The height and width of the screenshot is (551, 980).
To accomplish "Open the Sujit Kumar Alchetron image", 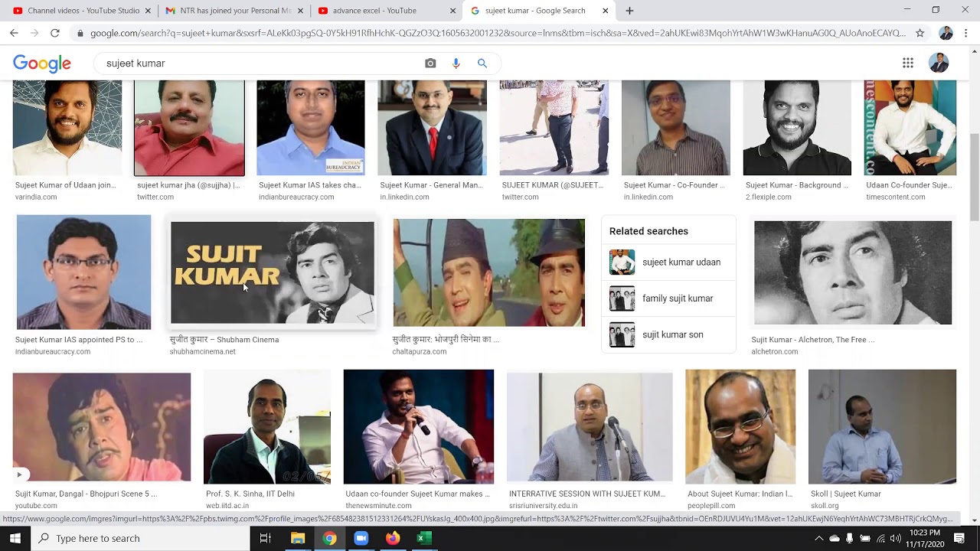I will click(x=853, y=273).
